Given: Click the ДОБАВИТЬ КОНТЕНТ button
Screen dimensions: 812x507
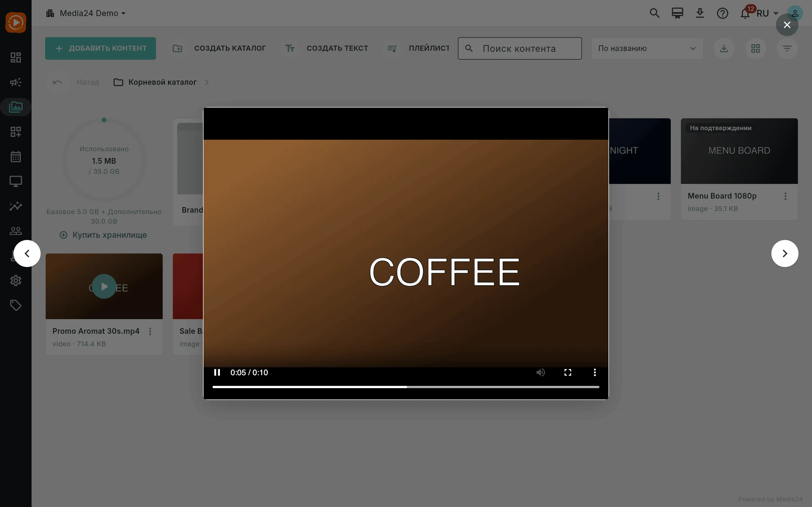Looking at the screenshot, I should [x=100, y=48].
